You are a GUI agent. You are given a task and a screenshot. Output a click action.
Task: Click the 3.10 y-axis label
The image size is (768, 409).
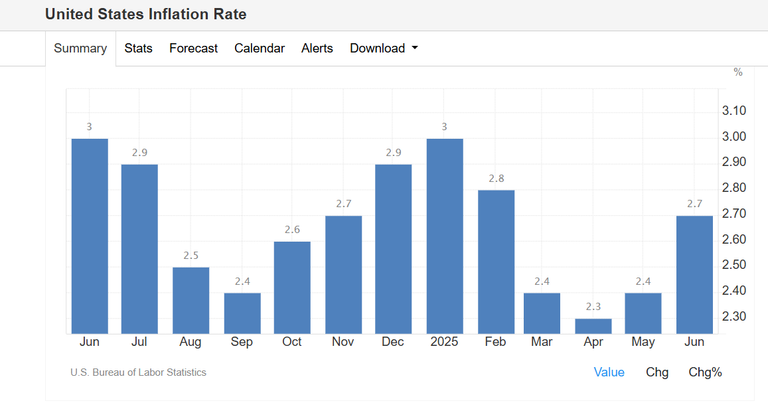pyautogui.click(x=734, y=111)
